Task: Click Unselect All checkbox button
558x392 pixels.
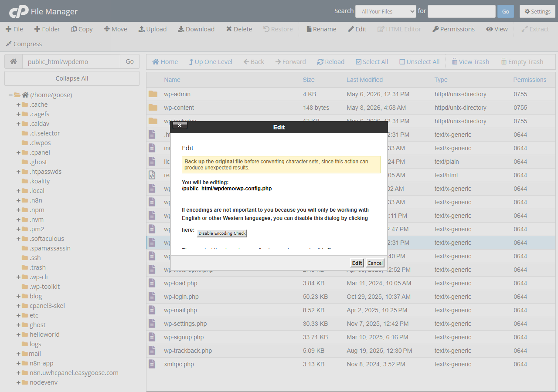Action: (x=419, y=62)
